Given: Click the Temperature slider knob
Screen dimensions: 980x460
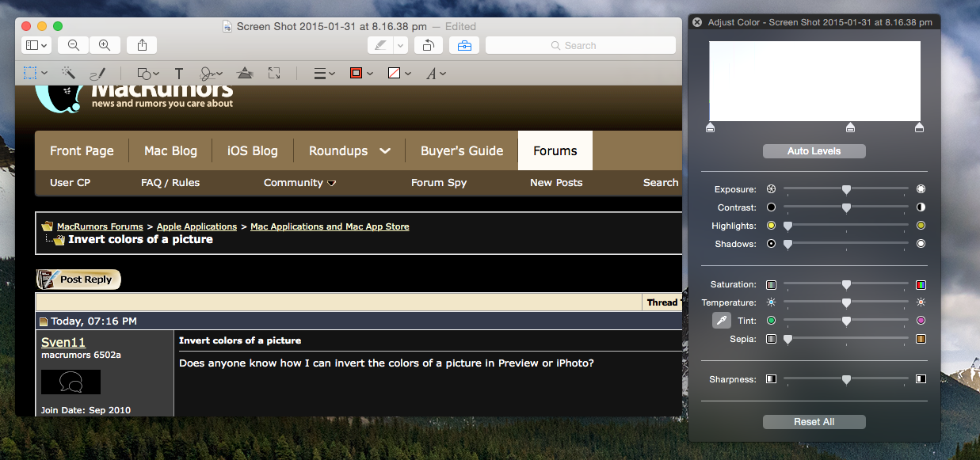Looking at the screenshot, I should (x=846, y=302).
